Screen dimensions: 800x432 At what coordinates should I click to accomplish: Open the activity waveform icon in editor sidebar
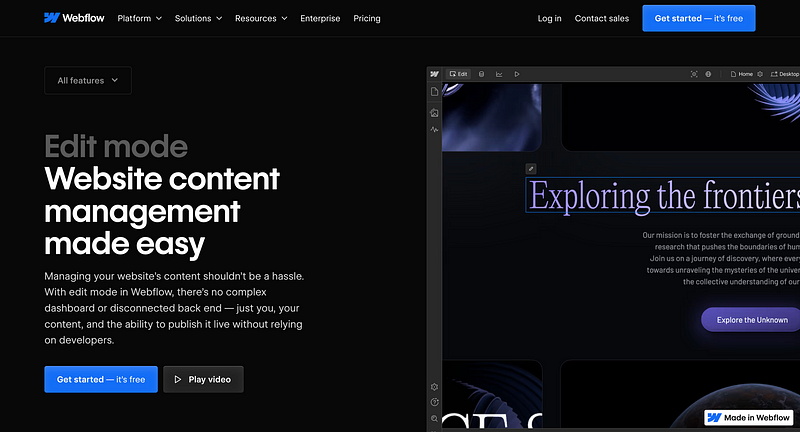[x=434, y=130]
